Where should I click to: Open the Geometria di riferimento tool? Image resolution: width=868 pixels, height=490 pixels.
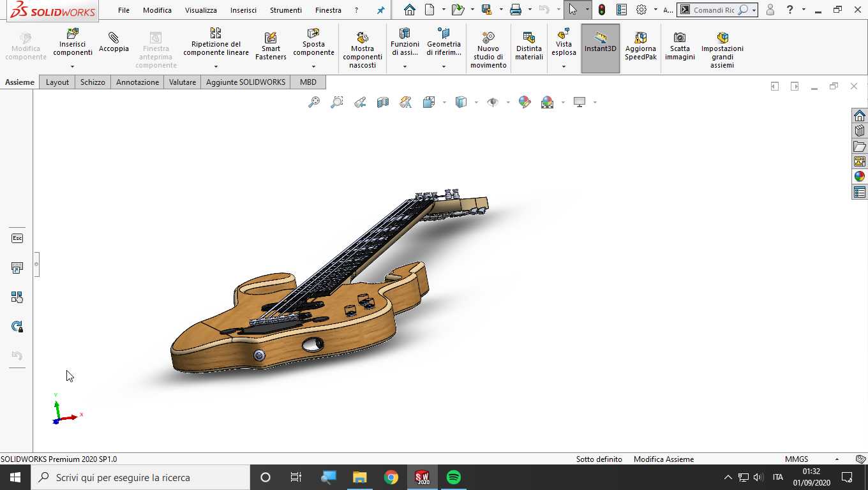(444, 42)
